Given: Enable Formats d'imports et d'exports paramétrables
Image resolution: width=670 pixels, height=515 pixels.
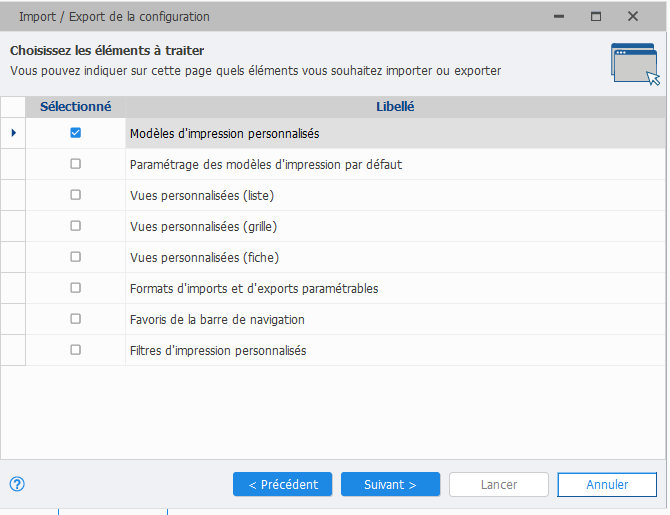Looking at the screenshot, I should pos(76,288).
